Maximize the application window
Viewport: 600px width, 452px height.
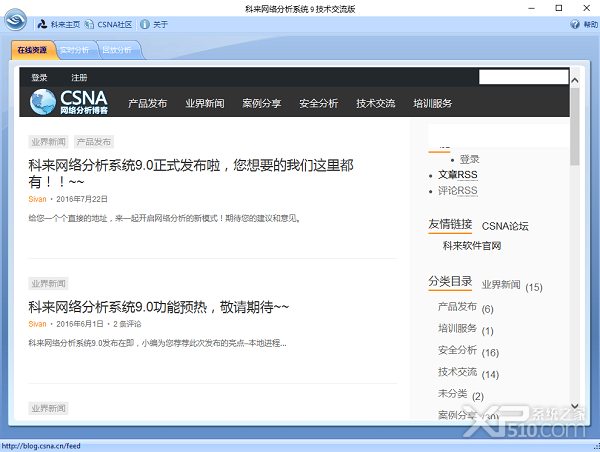[559, 8]
